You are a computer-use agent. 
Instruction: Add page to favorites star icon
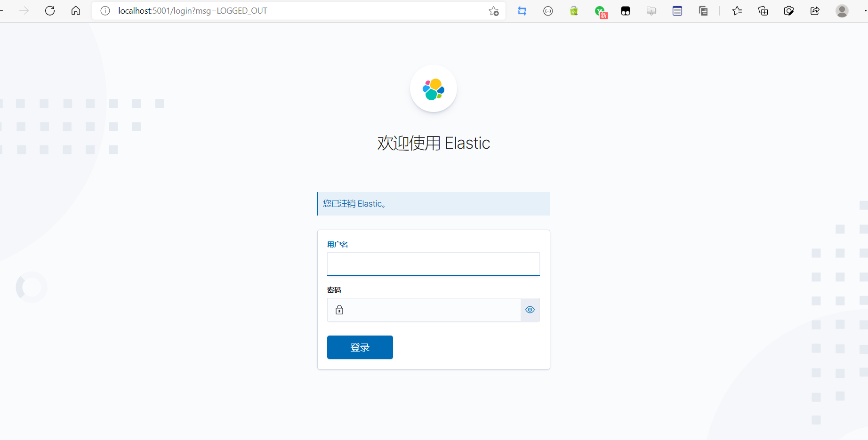pyautogui.click(x=494, y=11)
